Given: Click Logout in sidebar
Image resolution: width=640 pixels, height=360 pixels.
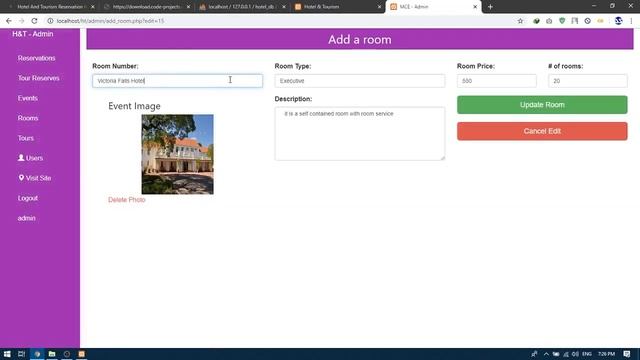Looking at the screenshot, I should point(28,198).
